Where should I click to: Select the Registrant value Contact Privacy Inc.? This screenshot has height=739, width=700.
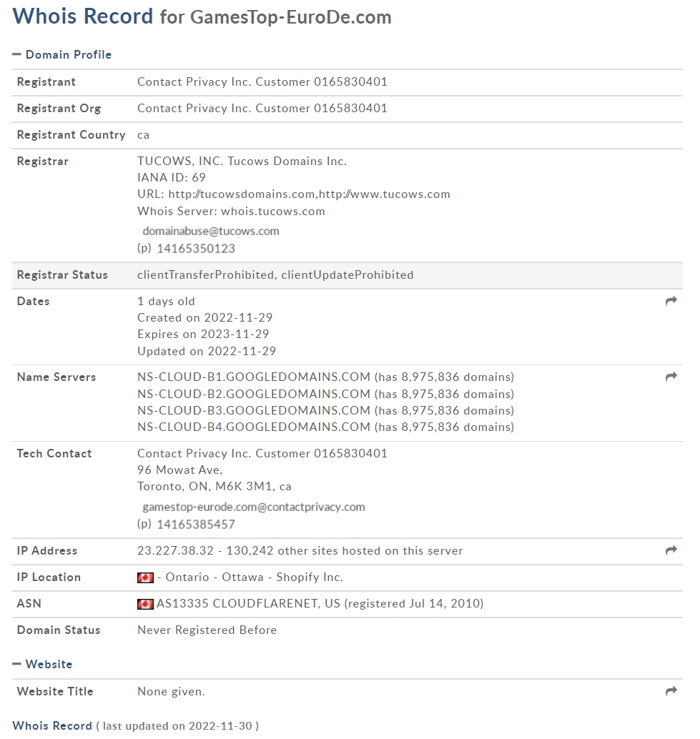coord(262,81)
